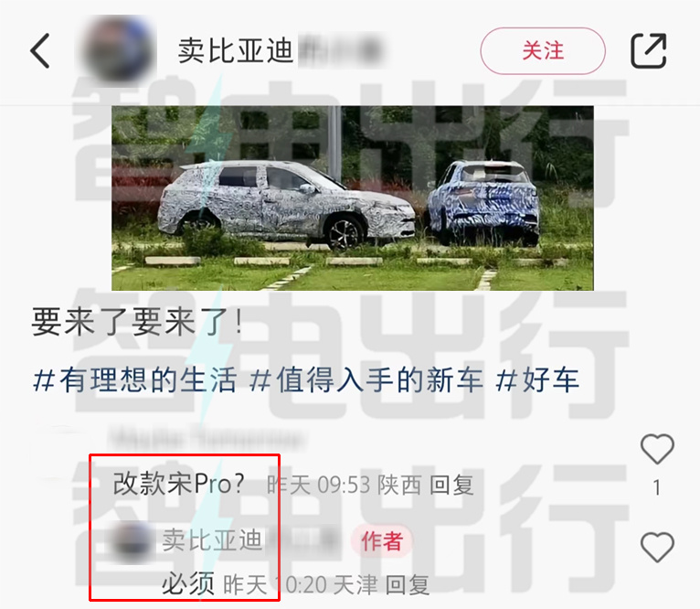The height and width of the screenshot is (609, 700).
Task: Open the poster's blurred profile avatar
Action: [118, 48]
